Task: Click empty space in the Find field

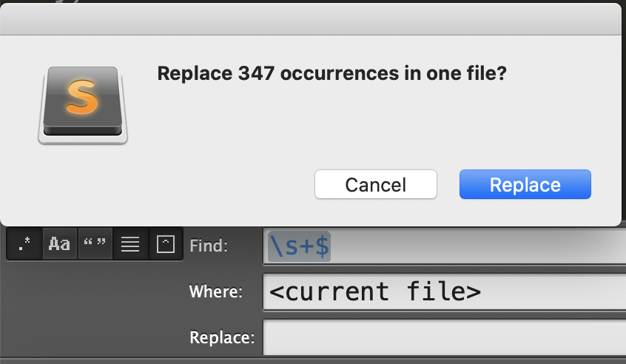Action: [479, 246]
